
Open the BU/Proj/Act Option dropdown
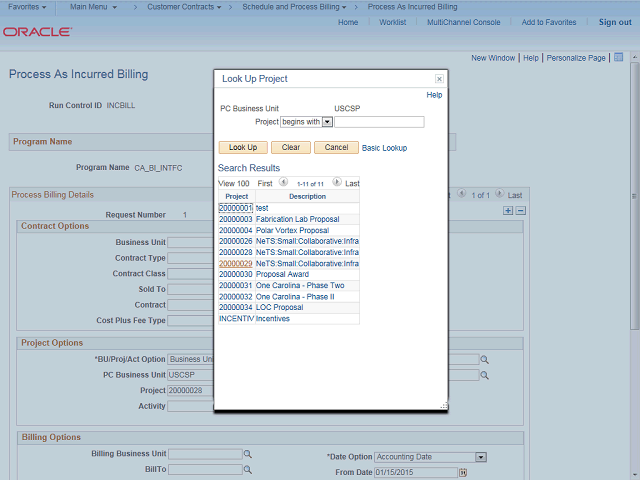[191, 359]
